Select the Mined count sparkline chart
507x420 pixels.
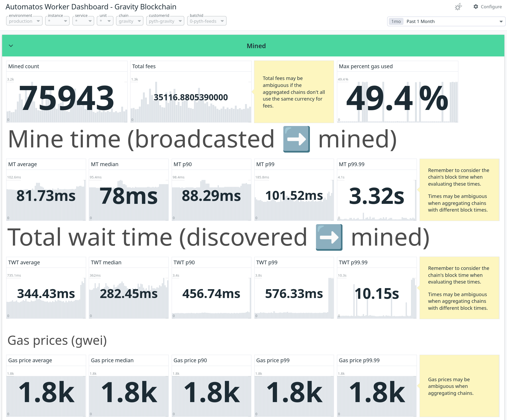(67, 99)
